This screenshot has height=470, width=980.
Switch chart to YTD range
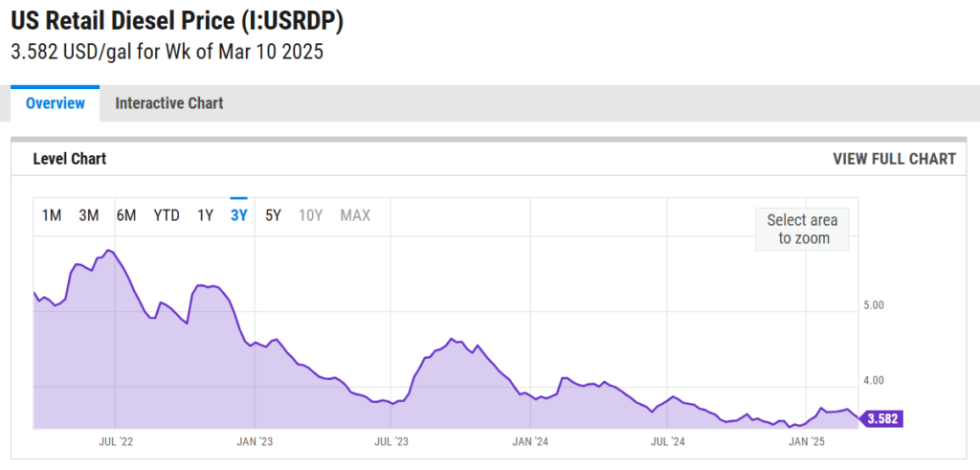coord(167,215)
